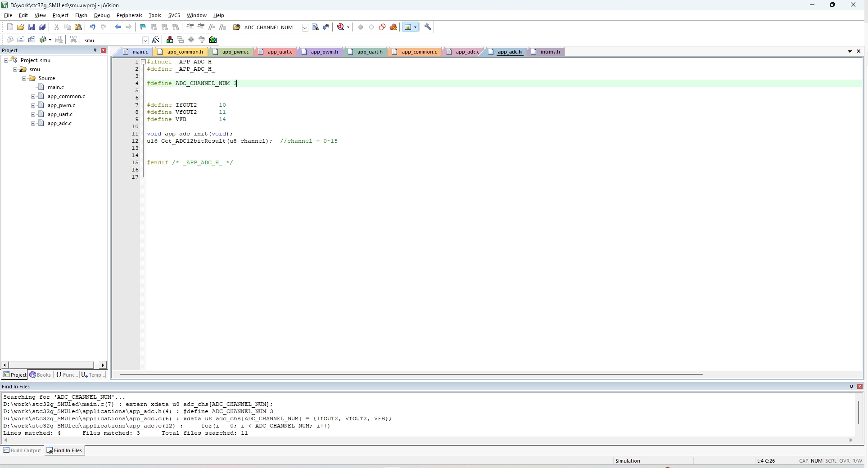Navigate backwards with blue left arrow
The image size is (868, 468).
pyautogui.click(x=118, y=27)
